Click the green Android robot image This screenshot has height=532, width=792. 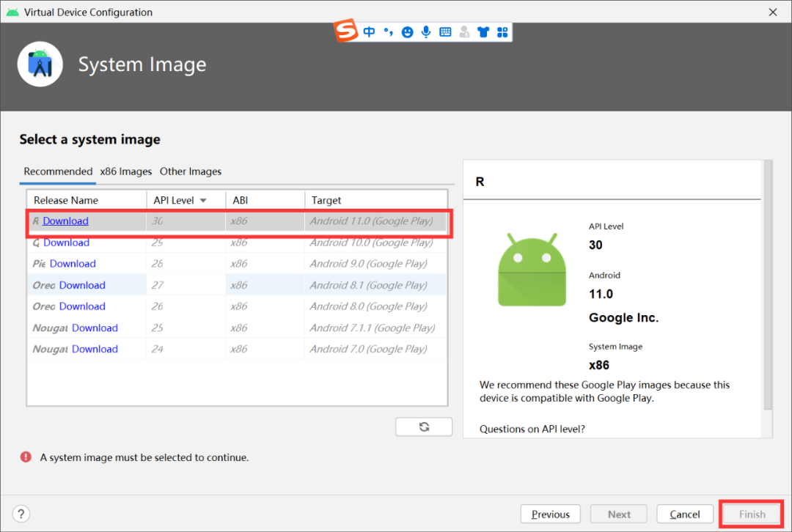[x=532, y=270]
